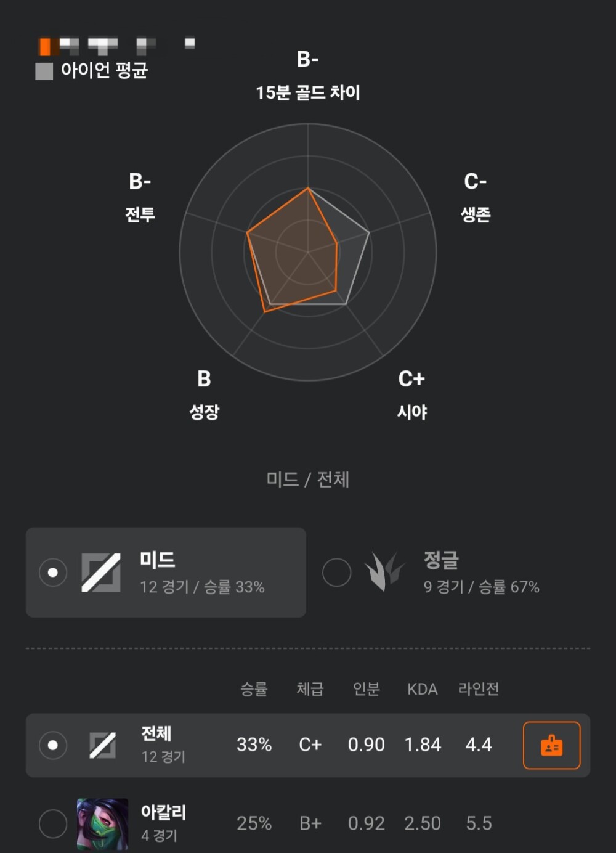Click the orange profile card button

click(x=551, y=745)
